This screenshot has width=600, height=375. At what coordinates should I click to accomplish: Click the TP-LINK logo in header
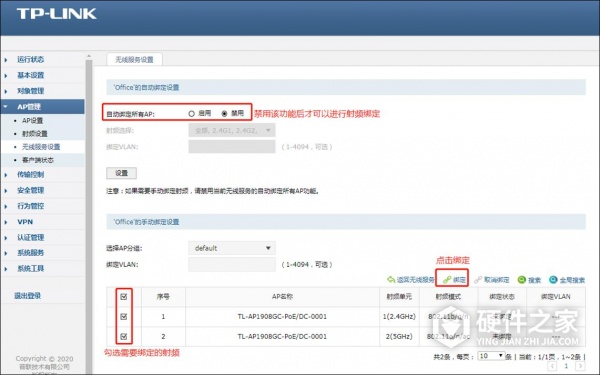tap(57, 14)
